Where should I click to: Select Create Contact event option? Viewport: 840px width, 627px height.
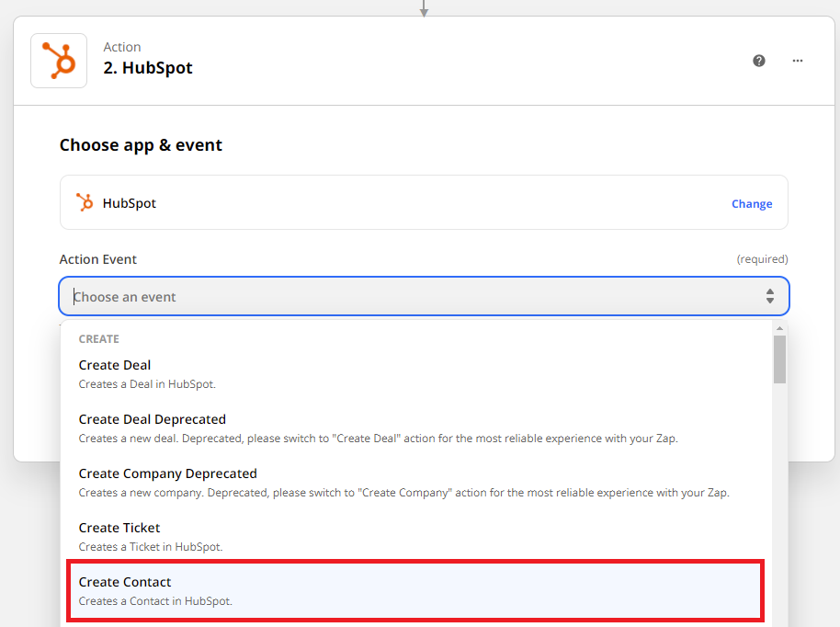(x=415, y=590)
